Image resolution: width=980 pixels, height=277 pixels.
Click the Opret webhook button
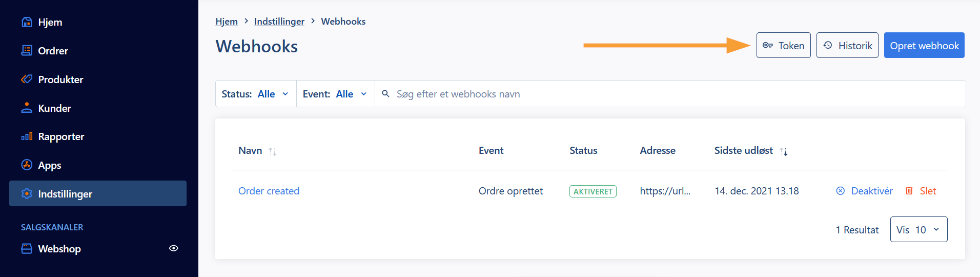[924, 45]
